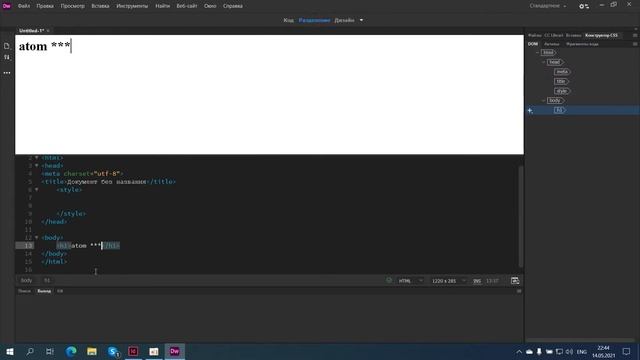Select the html element in DOM panel
This screenshot has width=640, height=360.
(x=548, y=52)
